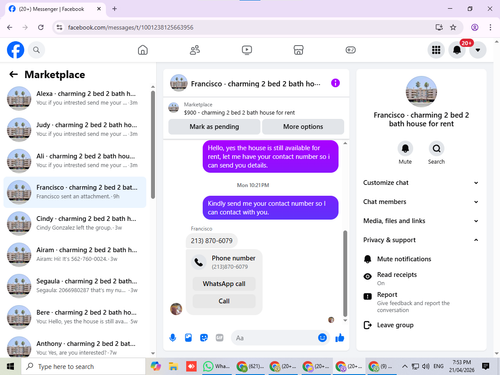Open the Friends icon in top navigation

(x=195, y=50)
